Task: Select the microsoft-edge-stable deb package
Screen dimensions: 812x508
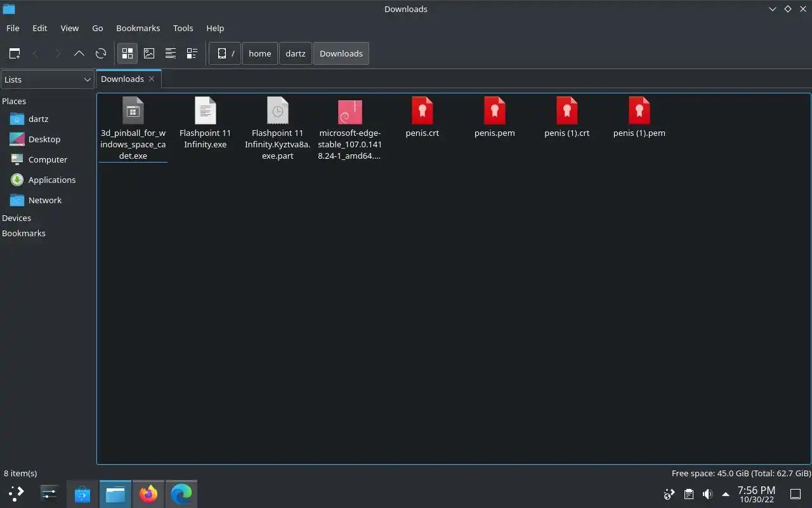Action: pos(350,129)
